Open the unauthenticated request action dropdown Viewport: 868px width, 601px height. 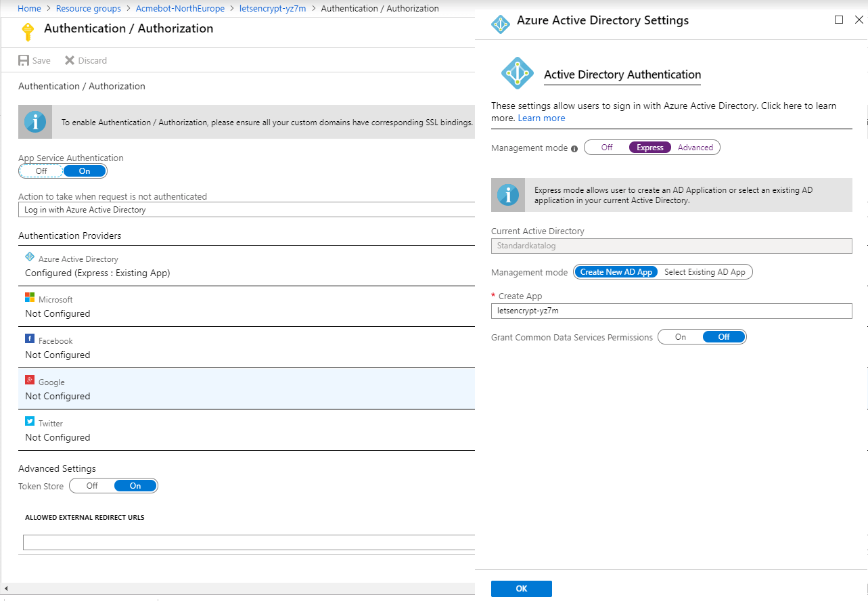point(247,210)
